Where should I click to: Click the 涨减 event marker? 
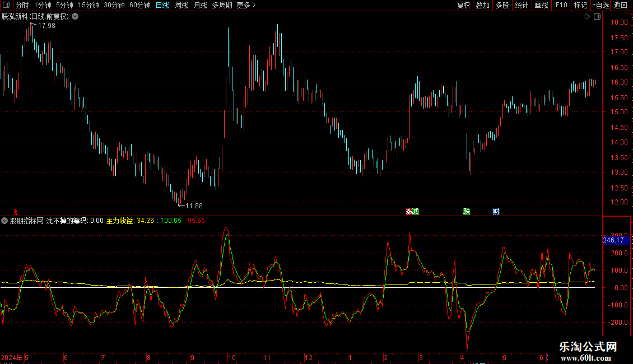point(412,212)
